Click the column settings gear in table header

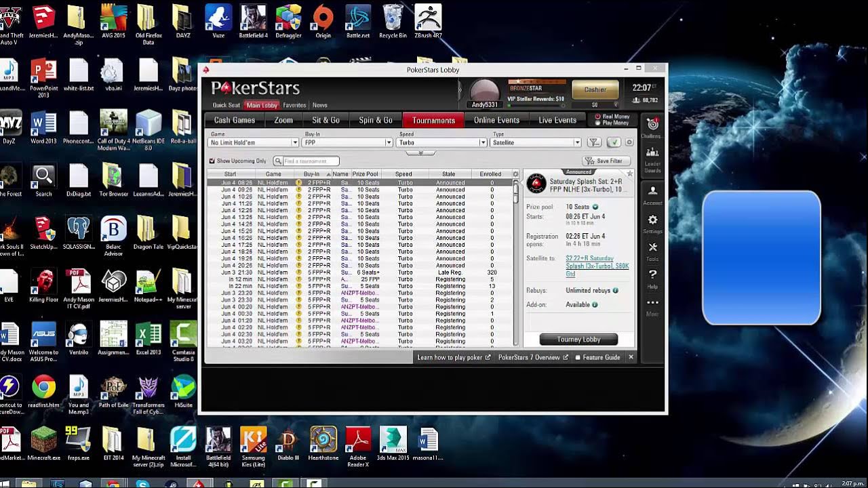[515, 174]
